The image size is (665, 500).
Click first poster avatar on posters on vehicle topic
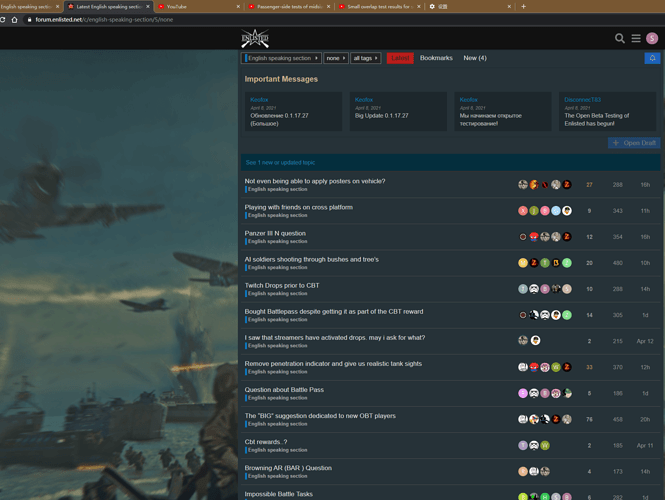(x=523, y=184)
